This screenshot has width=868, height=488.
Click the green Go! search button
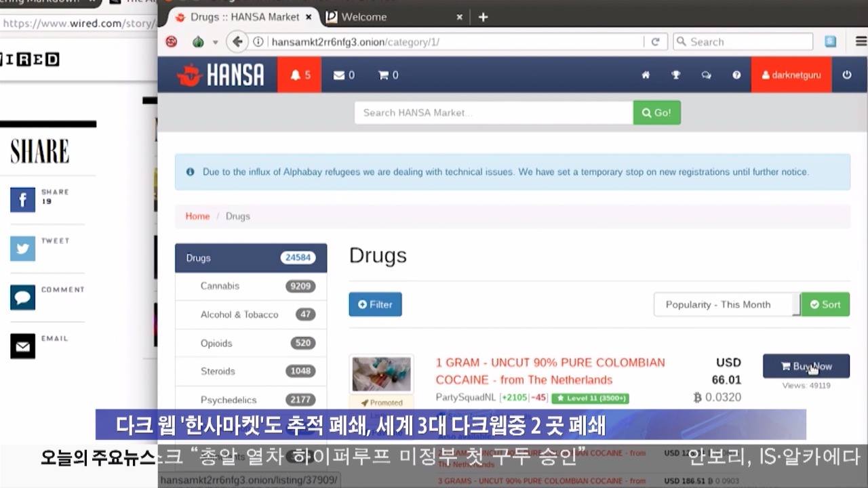[657, 113]
